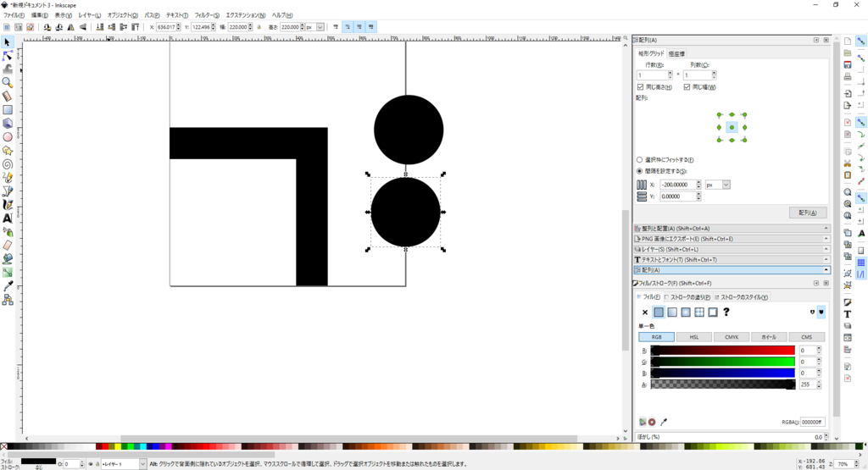Select the Paint bucket tool
This screenshot has width=868, height=470.
(x=7, y=259)
